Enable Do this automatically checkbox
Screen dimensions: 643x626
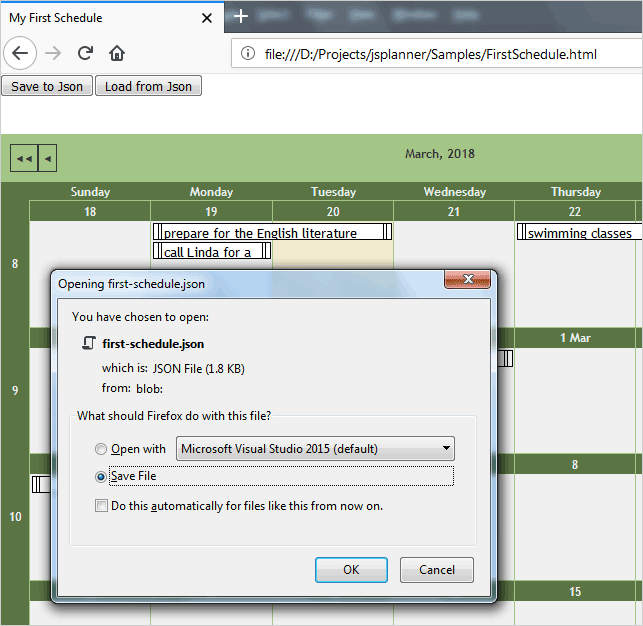[101, 506]
